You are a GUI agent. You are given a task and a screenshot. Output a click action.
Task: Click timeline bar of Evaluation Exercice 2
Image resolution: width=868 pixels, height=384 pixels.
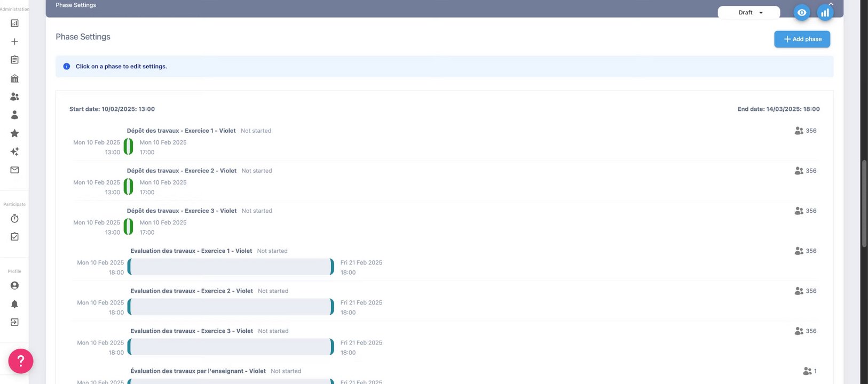(x=231, y=307)
